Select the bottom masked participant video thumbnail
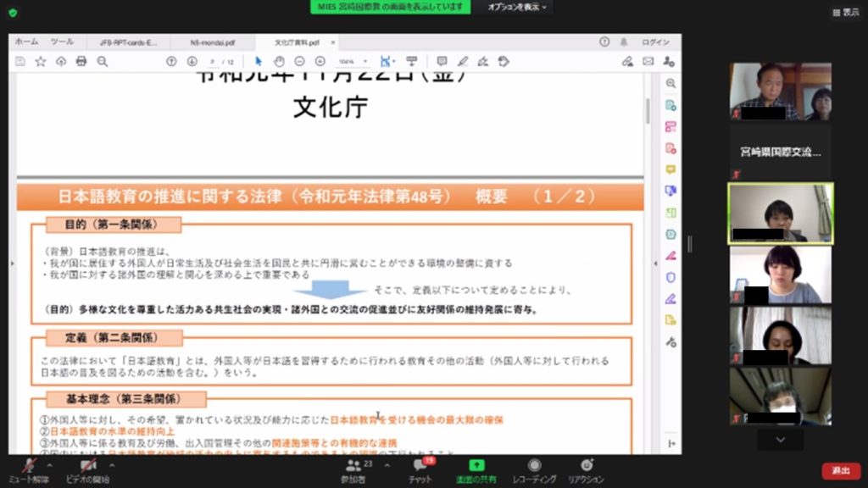 [781, 396]
